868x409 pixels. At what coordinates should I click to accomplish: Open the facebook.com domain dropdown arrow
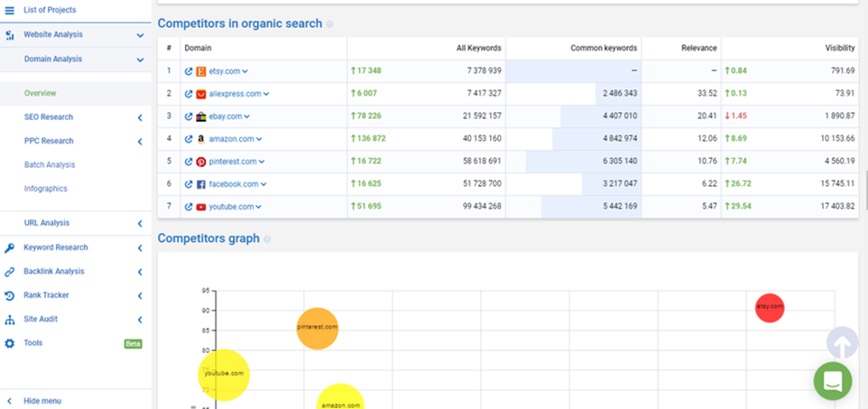point(263,184)
